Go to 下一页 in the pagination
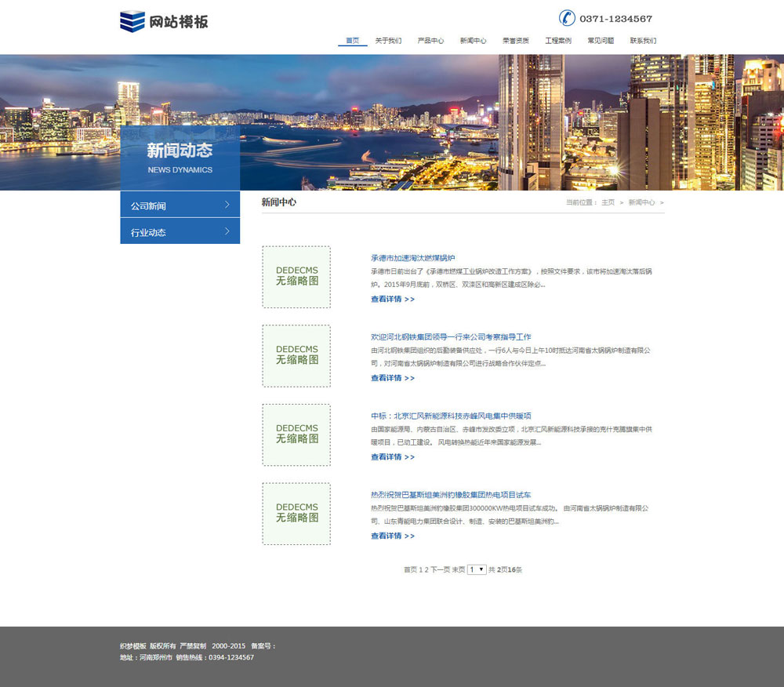Viewport: 784px width, 687px height. point(441,570)
